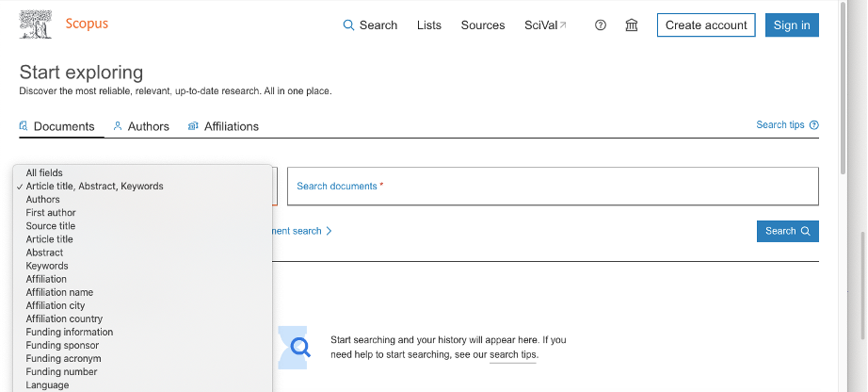Choose All fields from dropdown list
Viewport: 868px width, 392px height.
44,173
